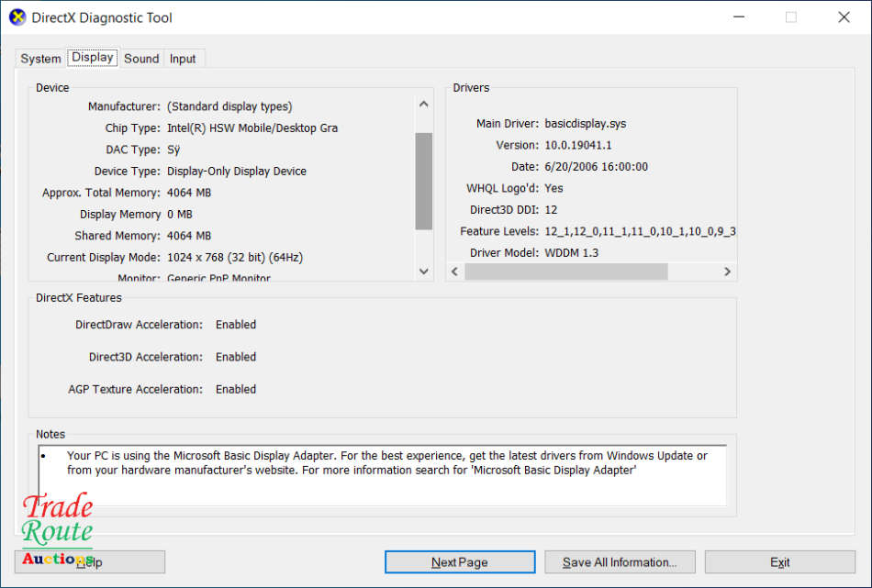872x588 pixels.
Task: Switch to the System tab
Action: pos(40,59)
